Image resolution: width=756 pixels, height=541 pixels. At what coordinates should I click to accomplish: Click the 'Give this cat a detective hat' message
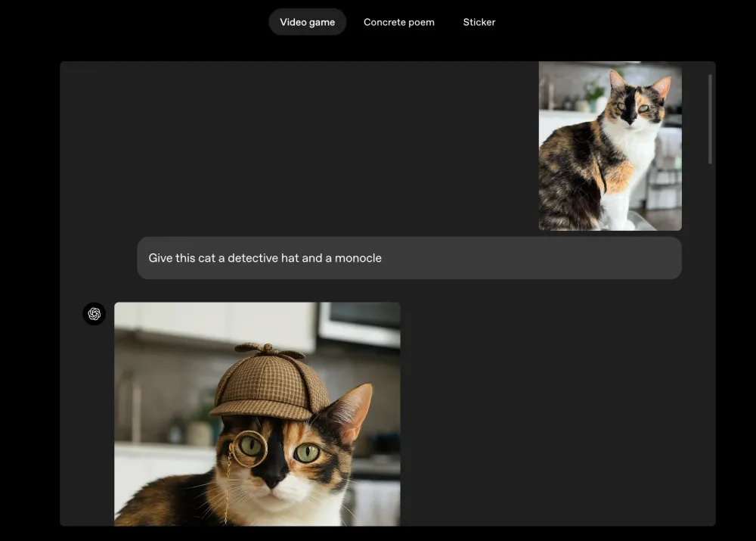pyautogui.click(x=409, y=258)
